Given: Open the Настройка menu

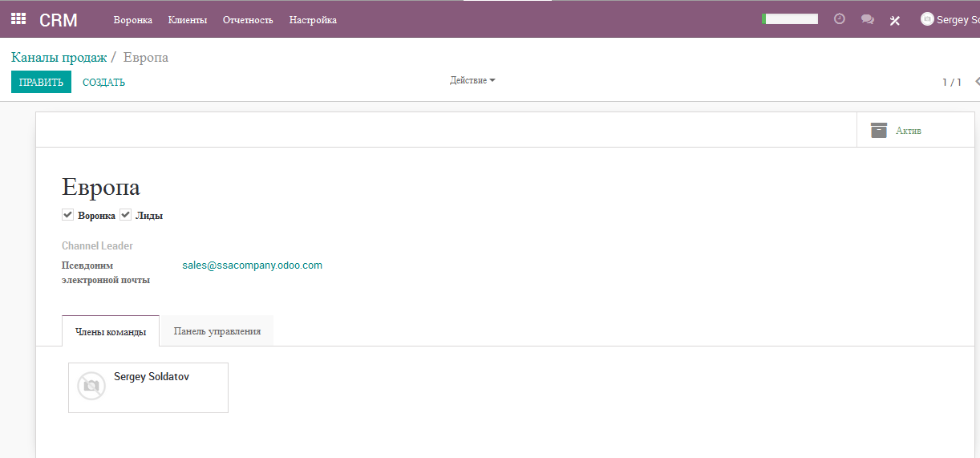Looking at the screenshot, I should pos(313,20).
